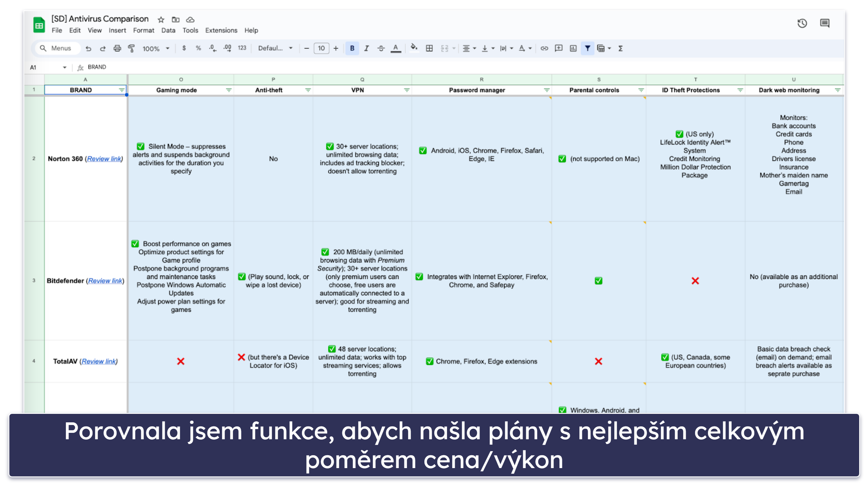Open the Format menu
This screenshot has width=868, height=483.
(143, 31)
